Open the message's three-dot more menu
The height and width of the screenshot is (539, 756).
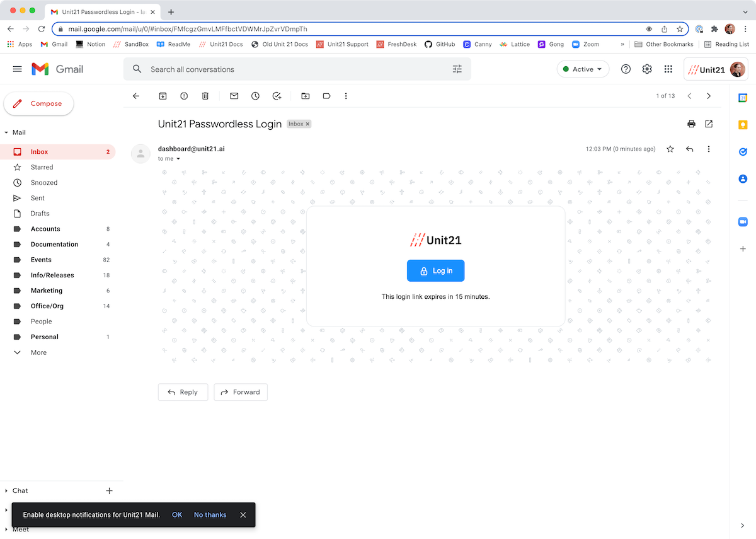(x=709, y=149)
